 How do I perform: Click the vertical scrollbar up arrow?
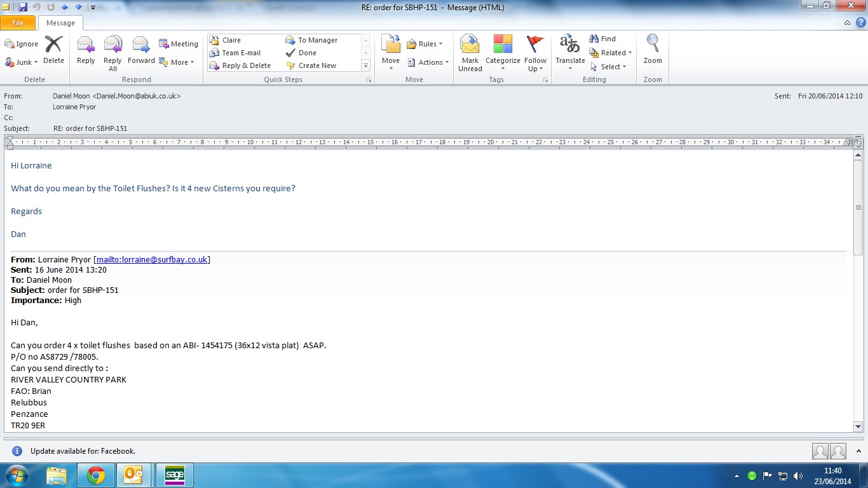(x=858, y=154)
